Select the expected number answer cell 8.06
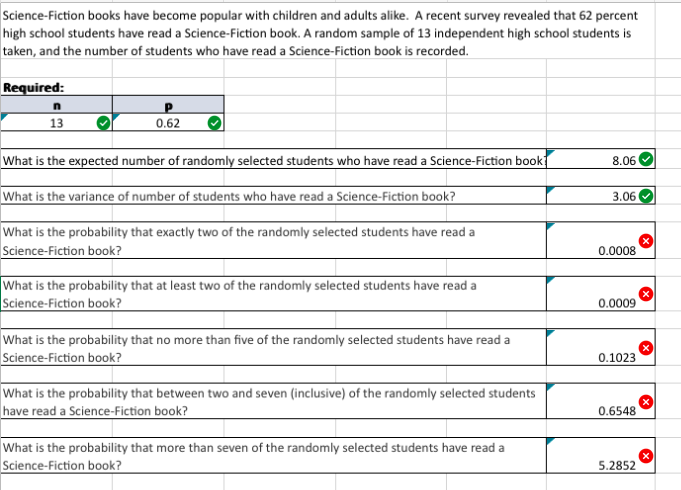 click(x=601, y=159)
